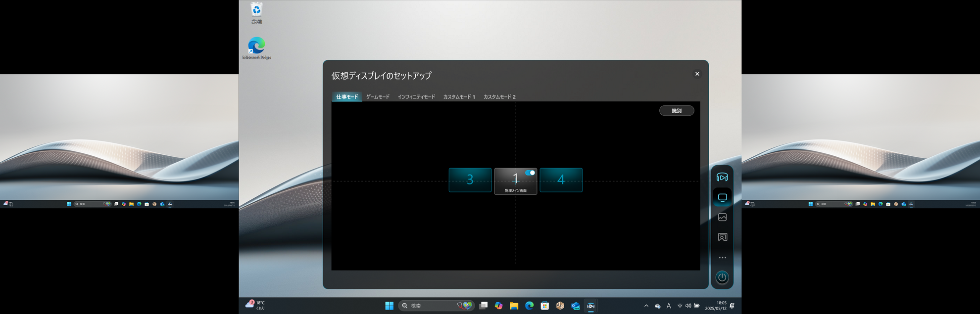This screenshot has width=980, height=314.
Task: Open the Microsoft Edge desktop shortcut
Action: [256, 48]
